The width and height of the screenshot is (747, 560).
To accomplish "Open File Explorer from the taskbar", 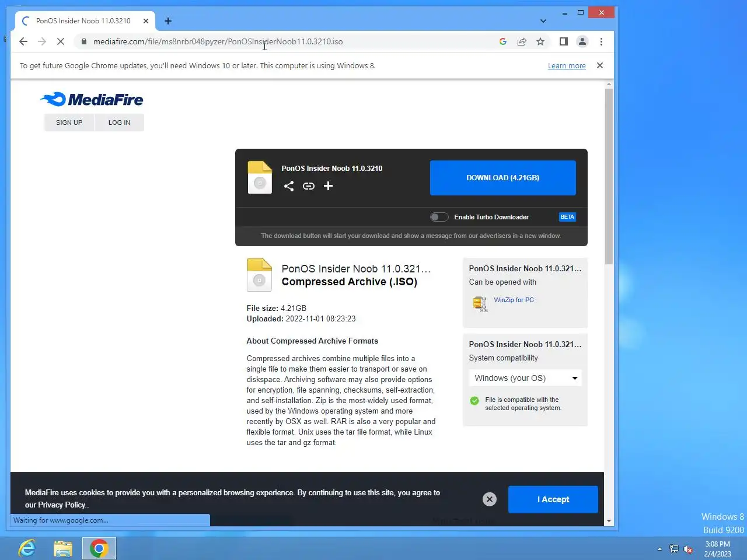I will (63, 548).
